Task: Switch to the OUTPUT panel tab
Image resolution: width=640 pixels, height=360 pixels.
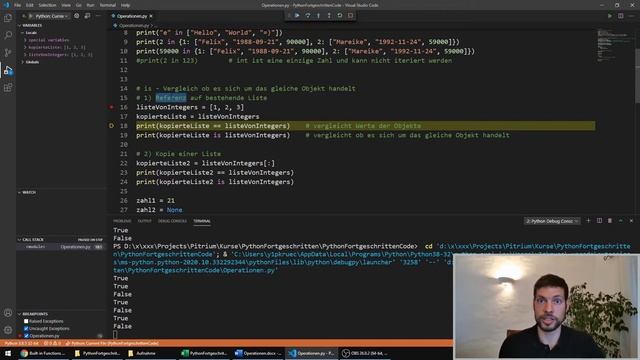Action: (x=144, y=221)
